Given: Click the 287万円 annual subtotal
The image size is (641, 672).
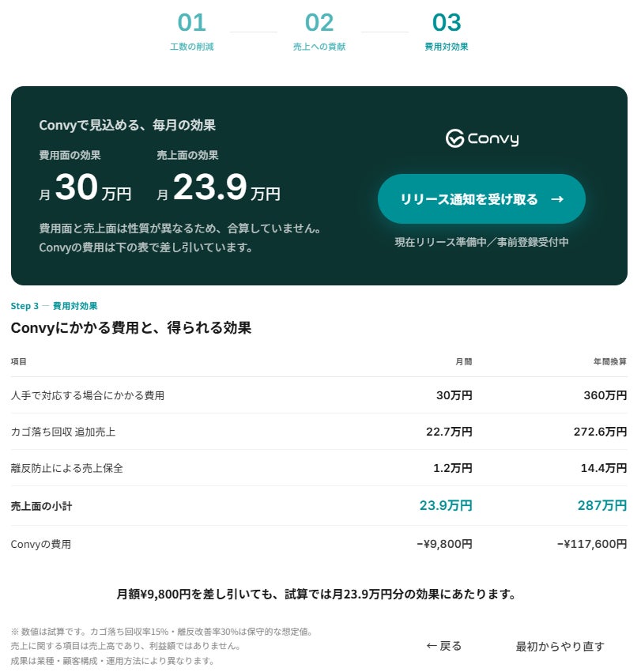Looking at the screenshot, I should tap(602, 506).
